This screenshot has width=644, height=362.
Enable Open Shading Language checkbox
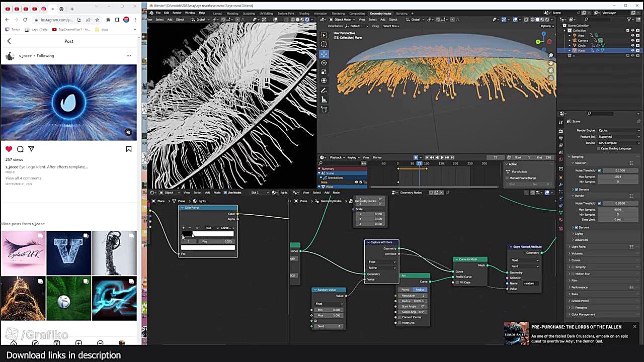click(599, 148)
